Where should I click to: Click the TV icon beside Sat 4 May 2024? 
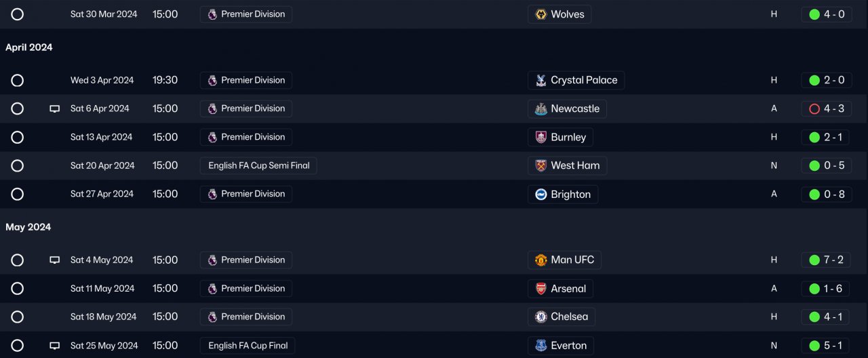tap(55, 260)
